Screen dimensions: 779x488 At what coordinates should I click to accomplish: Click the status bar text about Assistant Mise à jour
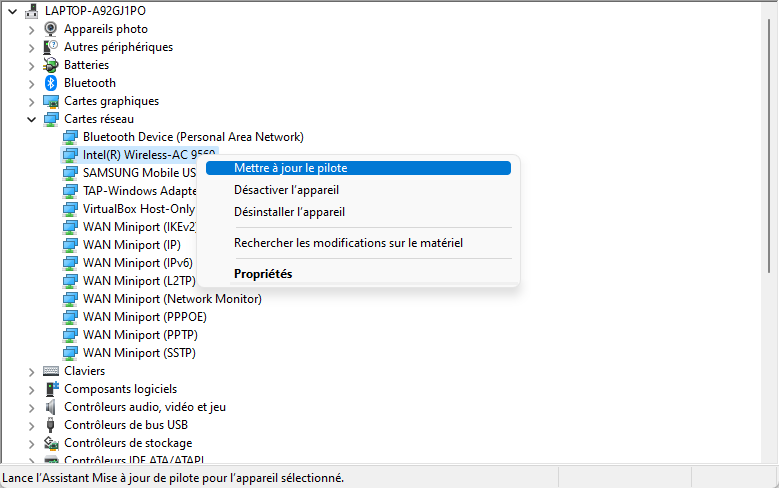(x=173, y=478)
